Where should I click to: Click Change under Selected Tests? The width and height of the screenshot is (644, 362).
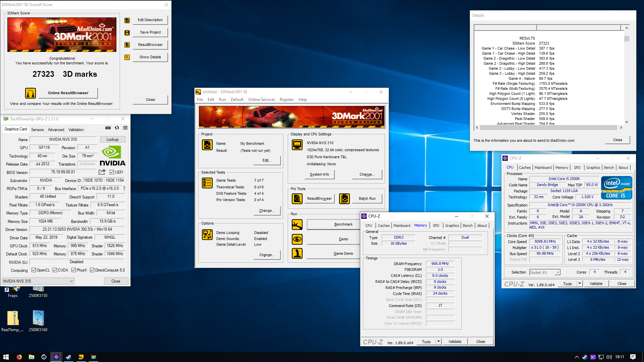[x=267, y=210]
